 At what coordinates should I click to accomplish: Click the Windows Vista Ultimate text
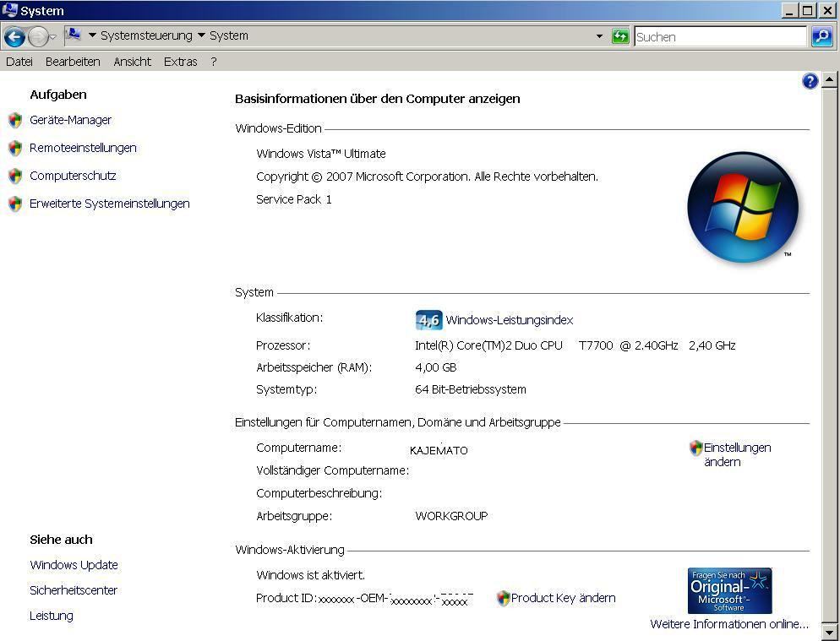tap(321, 154)
